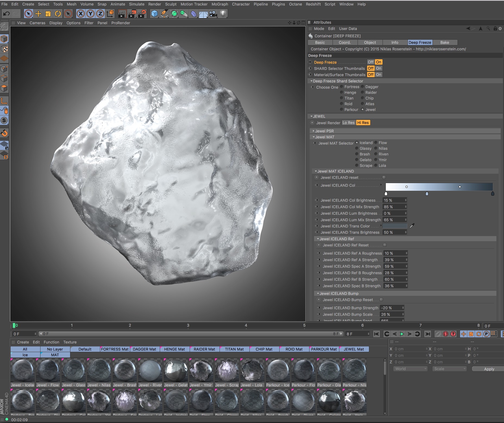Go to the end of animation

point(427,334)
